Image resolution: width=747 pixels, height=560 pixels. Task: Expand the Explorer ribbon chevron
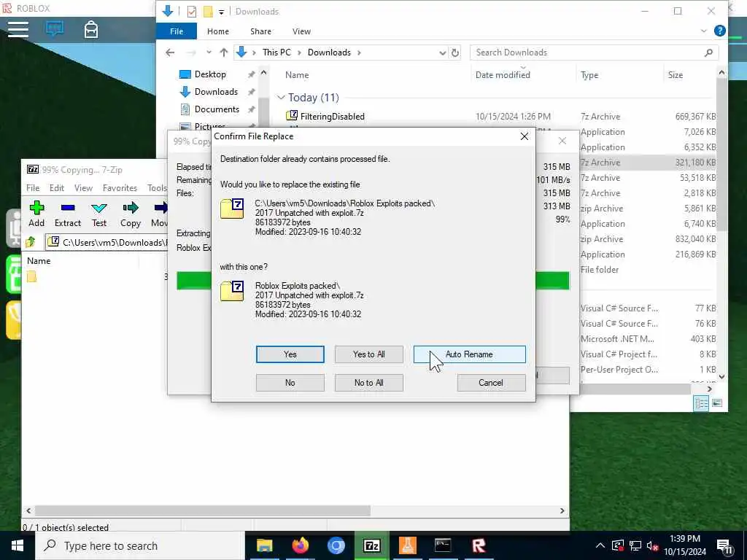point(704,31)
